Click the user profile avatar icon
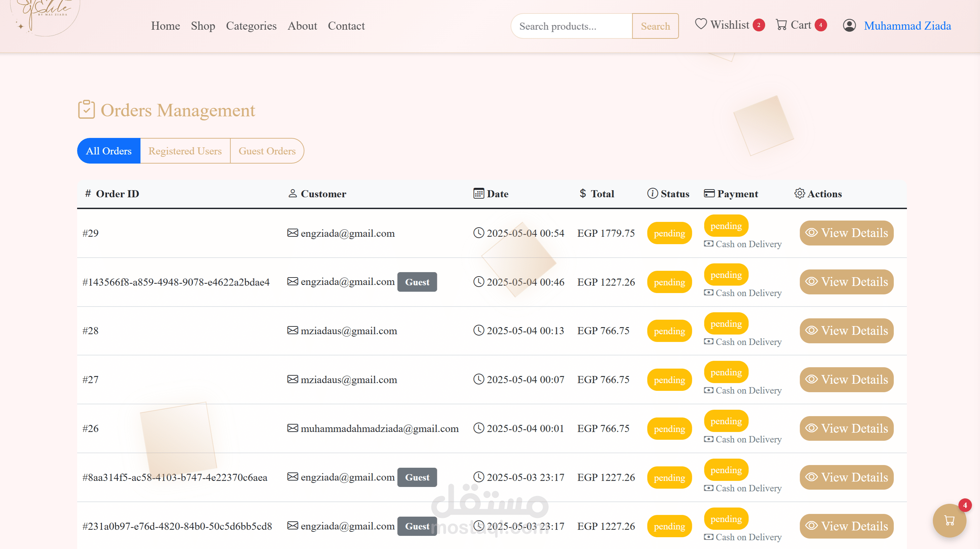The image size is (980, 549). [x=849, y=26]
